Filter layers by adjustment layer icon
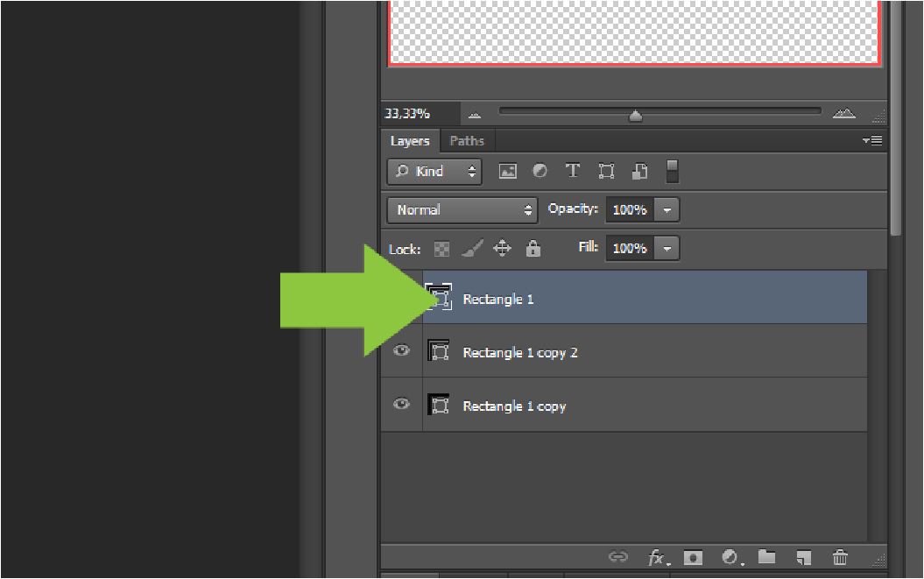Screen dimensions: 924x579 tap(540, 172)
